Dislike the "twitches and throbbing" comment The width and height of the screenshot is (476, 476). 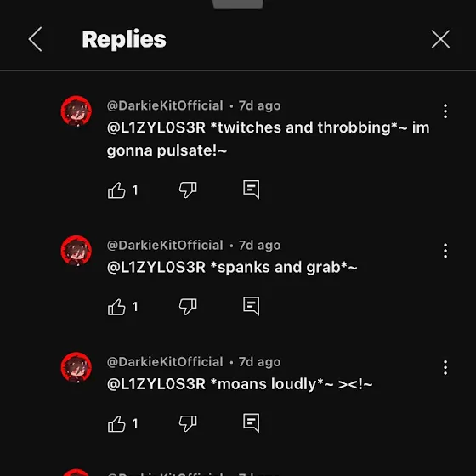pos(188,190)
